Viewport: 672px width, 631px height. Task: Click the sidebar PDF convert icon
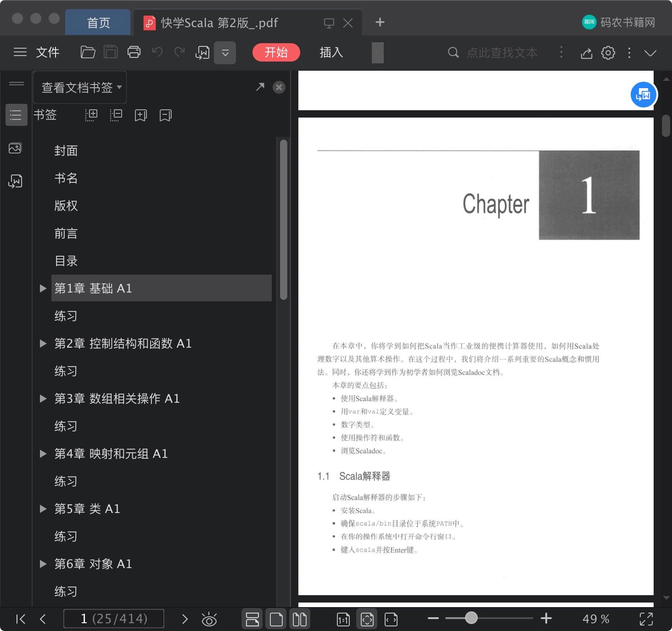[15, 181]
